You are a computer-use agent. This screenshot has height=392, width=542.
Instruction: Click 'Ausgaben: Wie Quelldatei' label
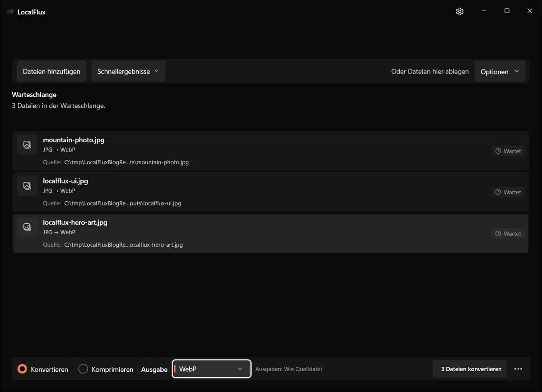click(x=289, y=369)
